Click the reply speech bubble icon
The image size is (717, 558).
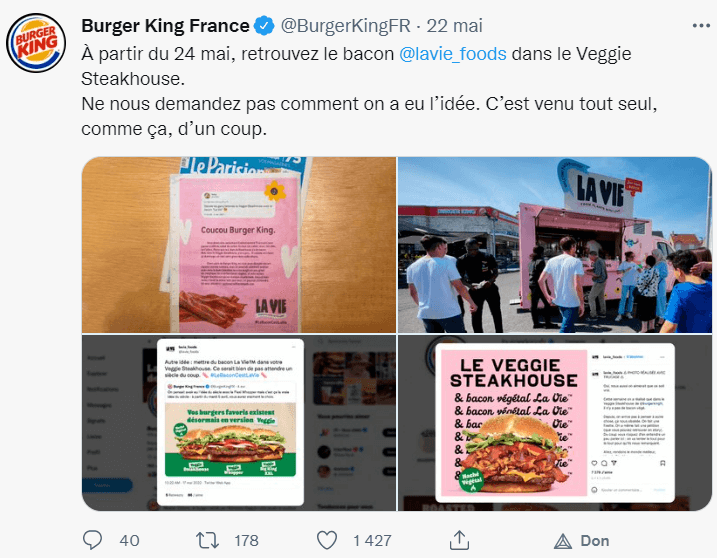(92, 540)
